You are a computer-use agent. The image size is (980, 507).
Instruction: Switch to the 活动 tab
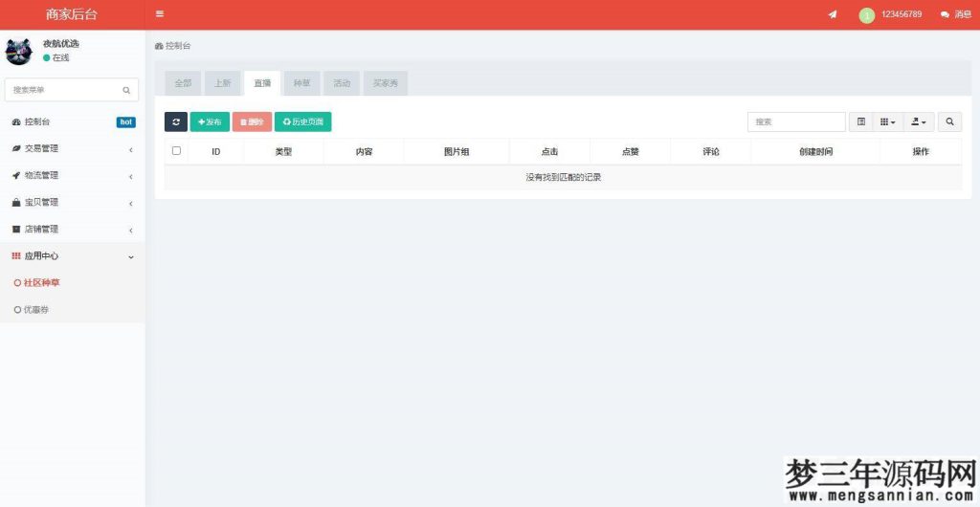pyautogui.click(x=342, y=83)
